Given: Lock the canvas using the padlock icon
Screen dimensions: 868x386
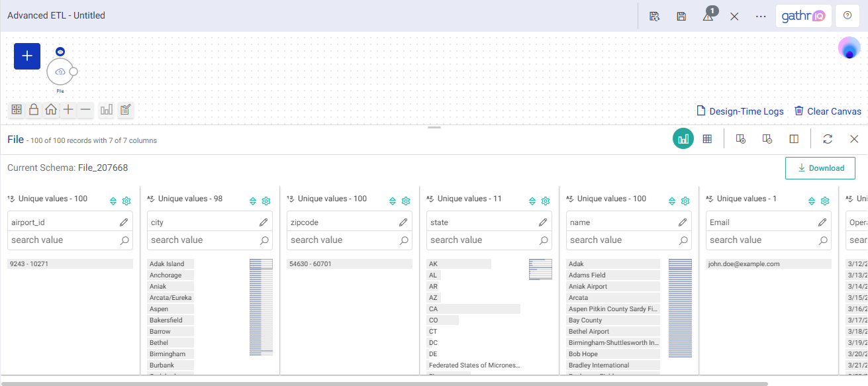Looking at the screenshot, I should tap(34, 109).
